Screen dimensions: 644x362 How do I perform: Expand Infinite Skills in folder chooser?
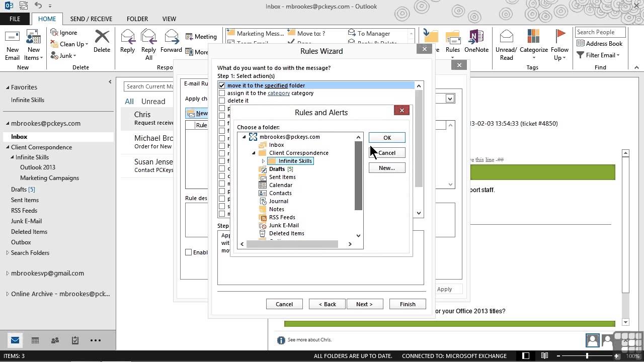[x=263, y=161]
